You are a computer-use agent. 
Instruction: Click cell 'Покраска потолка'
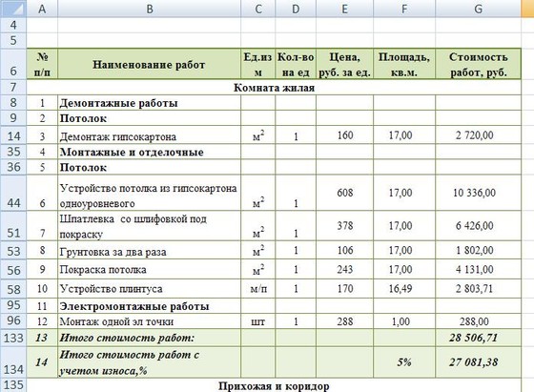pyautogui.click(x=149, y=270)
